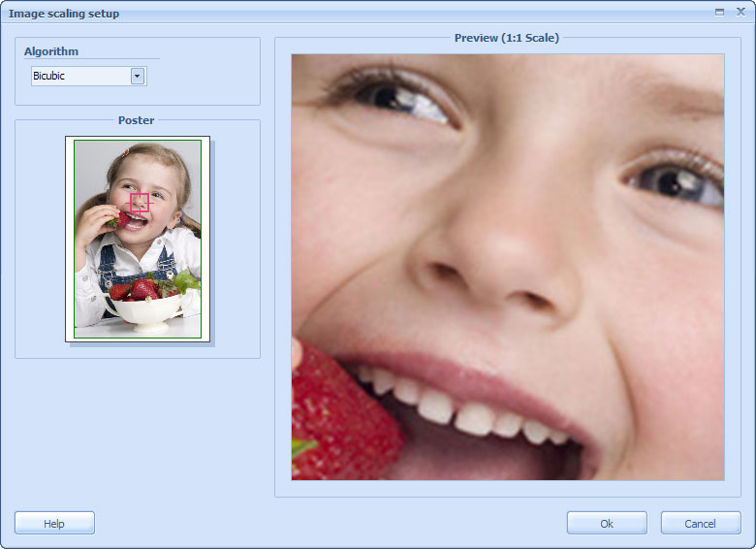Click the 'Preview (1:1 Scale)' label
756x549 pixels.
tap(507, 38)
